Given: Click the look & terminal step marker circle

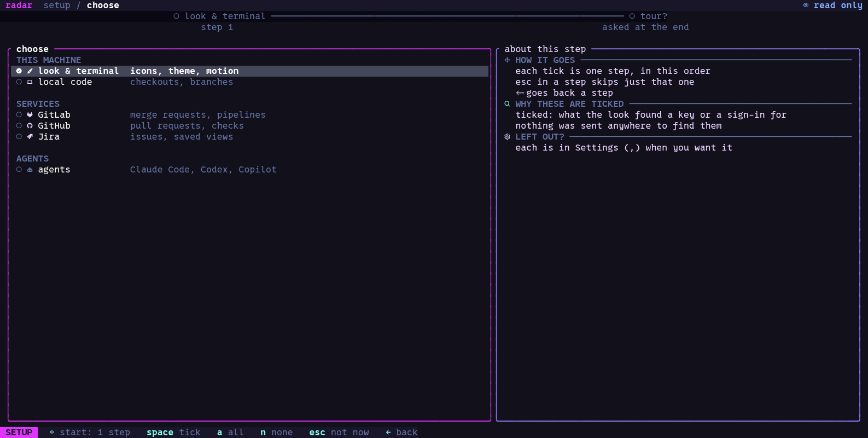Looking at the screenshot, I should click(176, 16).
